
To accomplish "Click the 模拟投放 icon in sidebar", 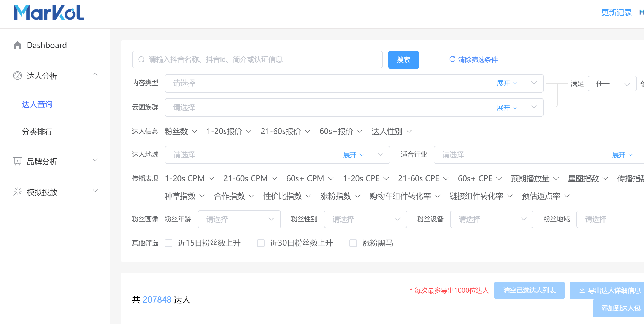I will pyautogui.click(x=17, y=191).
